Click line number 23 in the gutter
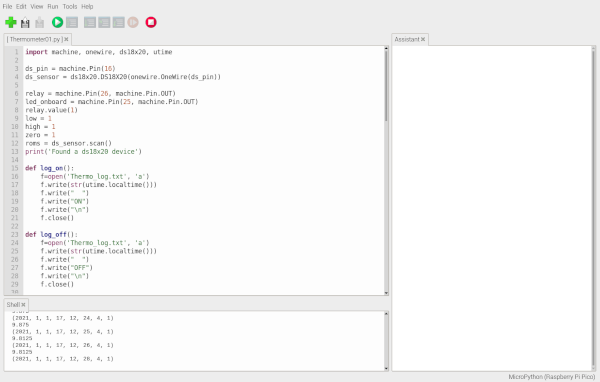The width and height of the screenshot is (600, 382). coord(15,235)
